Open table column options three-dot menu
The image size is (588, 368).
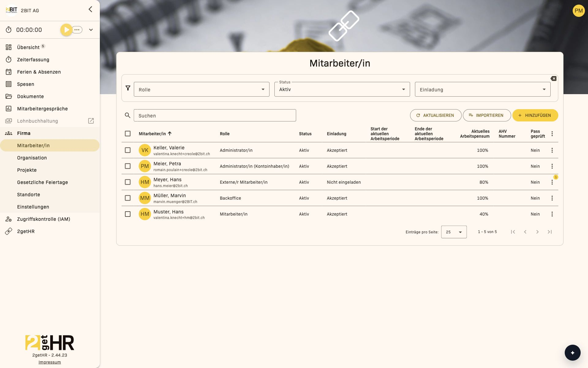[552, 134]
